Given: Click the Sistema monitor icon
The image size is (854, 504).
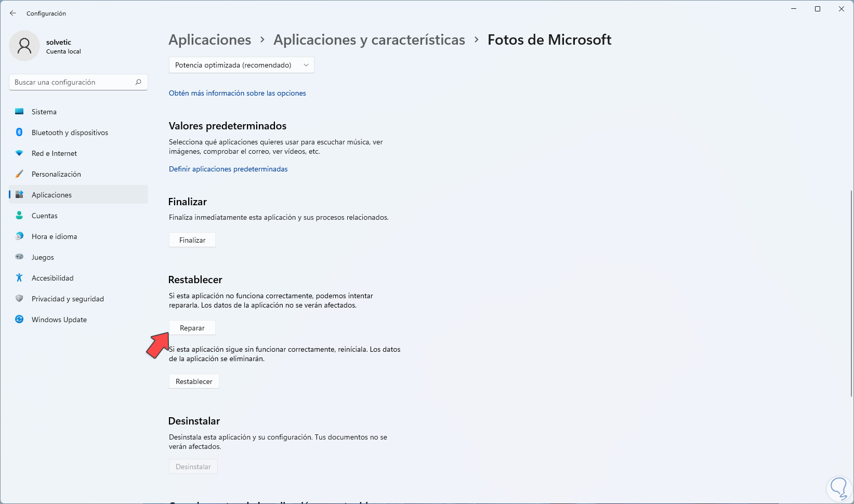Looking at the screenshot, I should click(x=19, y=112).
